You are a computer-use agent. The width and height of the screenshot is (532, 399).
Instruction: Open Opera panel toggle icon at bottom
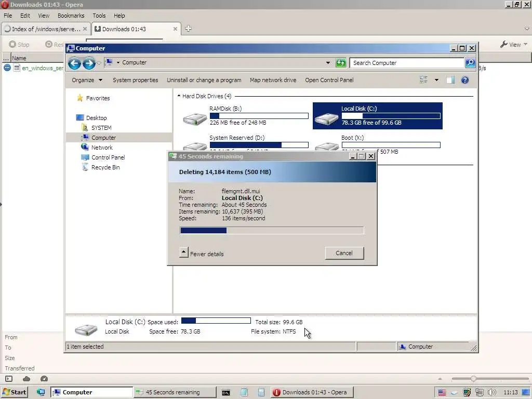tap(9, 379)
